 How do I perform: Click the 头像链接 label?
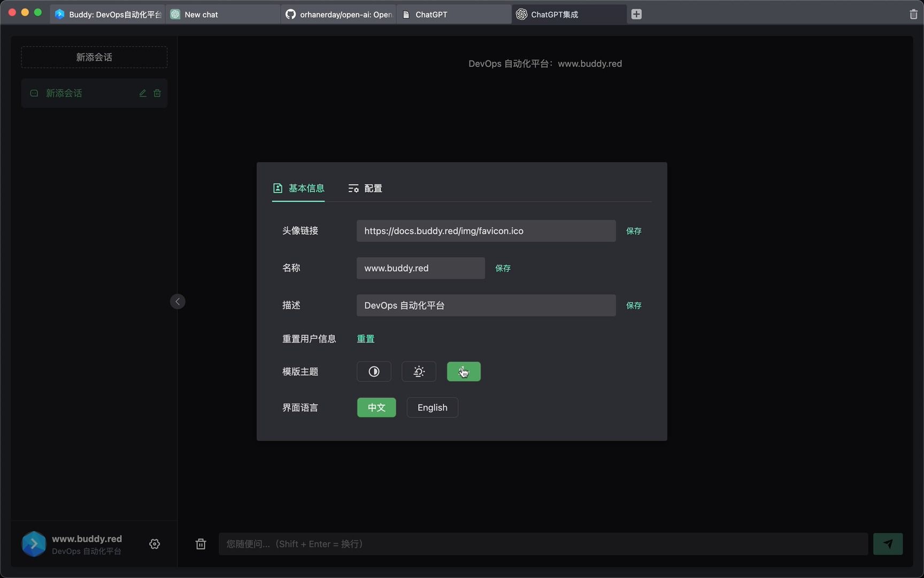pyautogui.click(x=301, y=231)
